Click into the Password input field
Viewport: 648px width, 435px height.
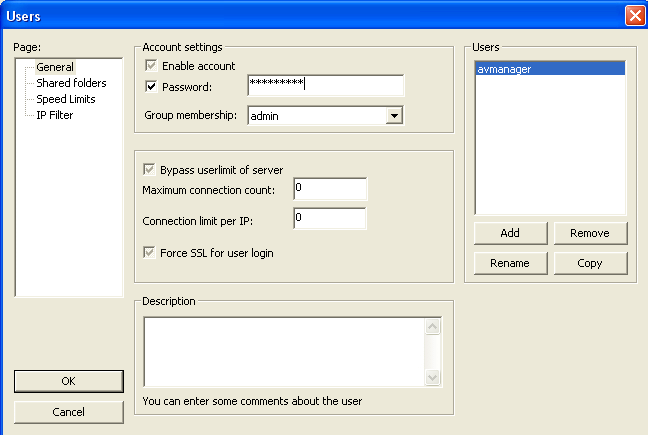click(326, 86)
